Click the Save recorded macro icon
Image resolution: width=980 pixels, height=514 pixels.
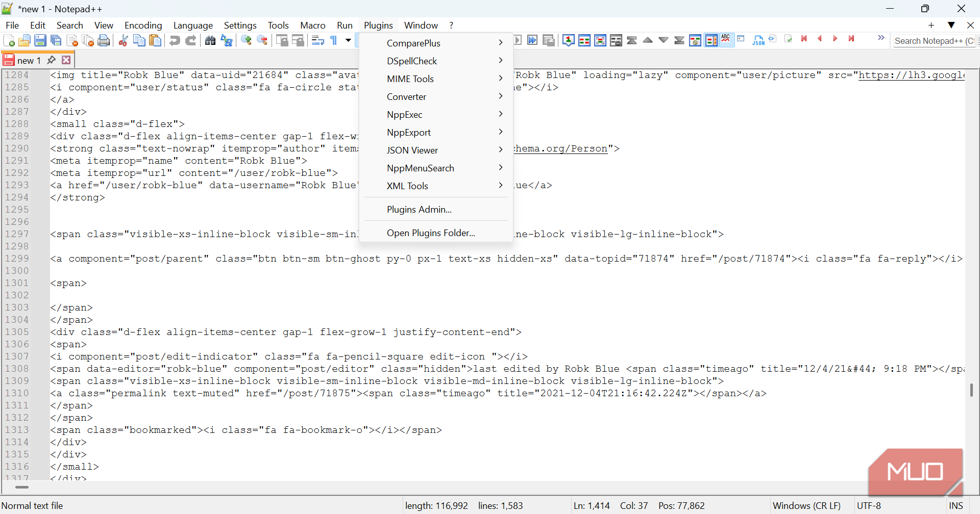549,40
